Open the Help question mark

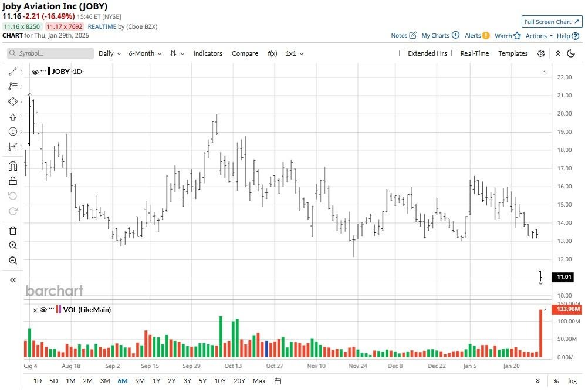click(x=575, y=36)
